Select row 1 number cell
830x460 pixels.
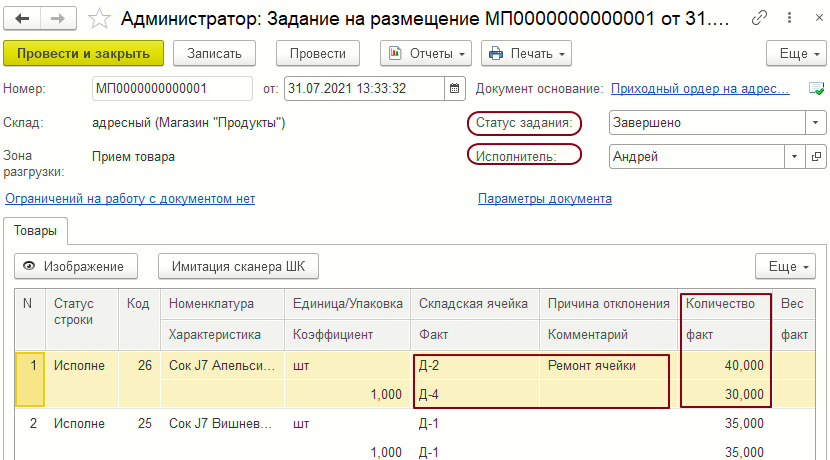(30, 380)
